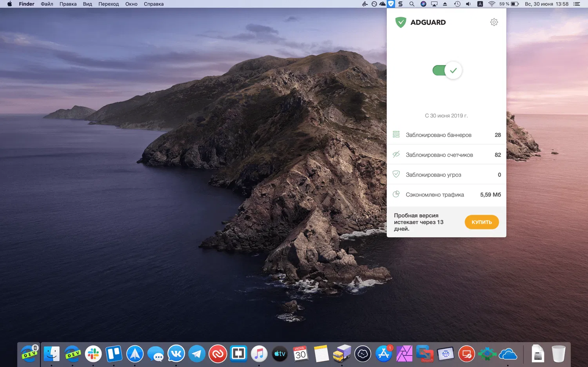Open the Edge Dev icon between Finder and Slack
Viewport: 588px width, 367px height.
click(73, 354)
